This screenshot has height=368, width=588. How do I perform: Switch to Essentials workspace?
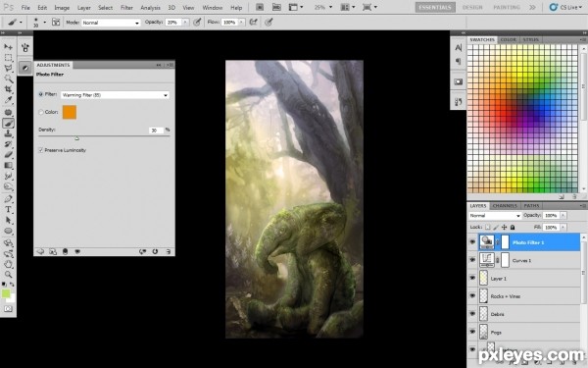[435, 7]
